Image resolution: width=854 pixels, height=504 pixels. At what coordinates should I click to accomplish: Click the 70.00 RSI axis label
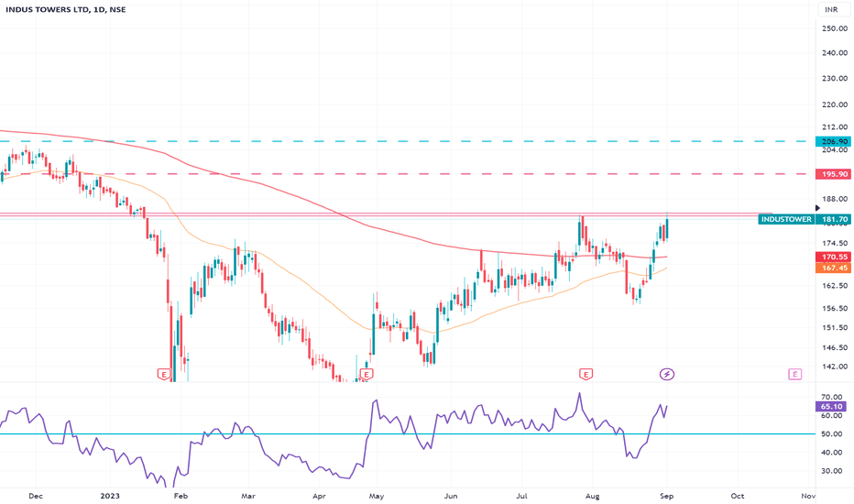coord(832,397)
